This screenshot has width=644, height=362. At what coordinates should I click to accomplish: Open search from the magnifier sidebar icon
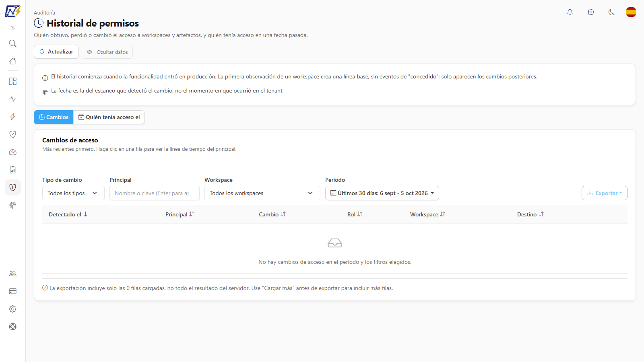coord(13,43)
